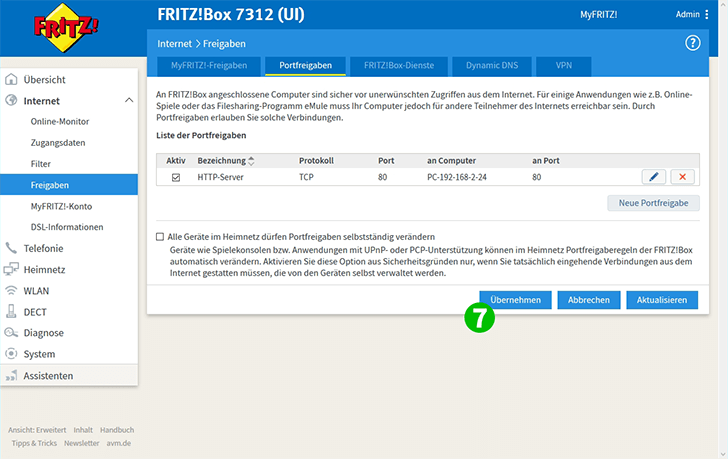This screenshot has width=728, height=459.
Task: Click the Aktualisieren button
Action: pos(662,300)
